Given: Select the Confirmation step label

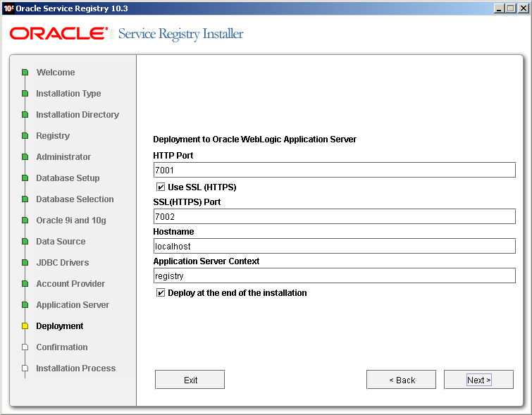Looking at the screenshot, I should coord(62,347).
